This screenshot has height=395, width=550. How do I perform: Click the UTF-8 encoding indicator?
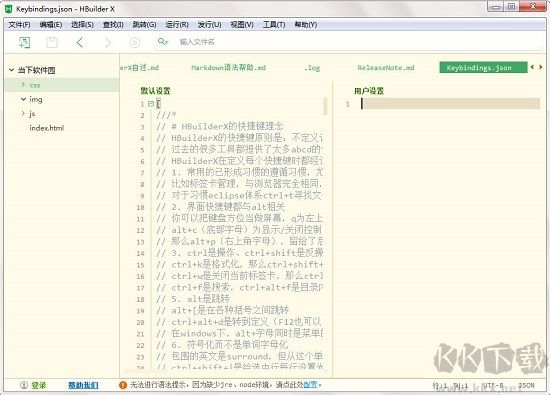click(x=492, y=385)
